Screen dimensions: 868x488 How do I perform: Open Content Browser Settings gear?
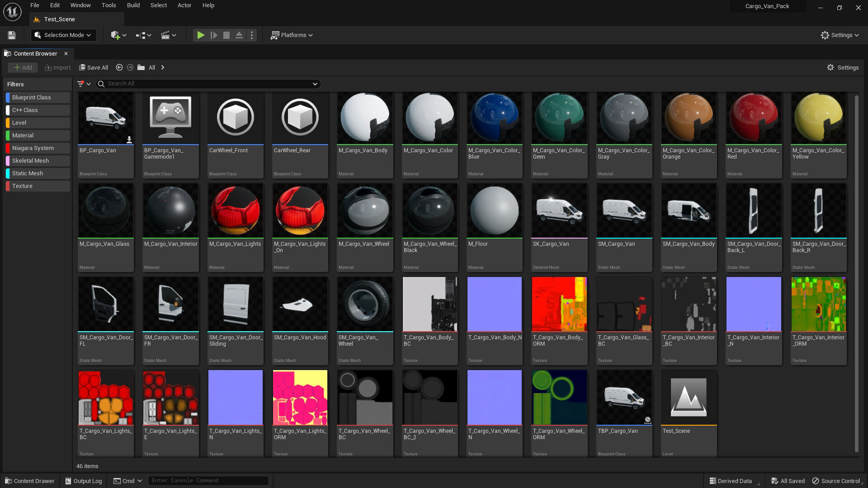[843, 67]
